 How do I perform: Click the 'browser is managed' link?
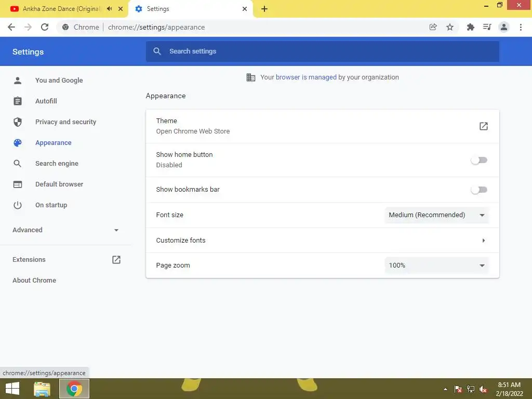306,77
